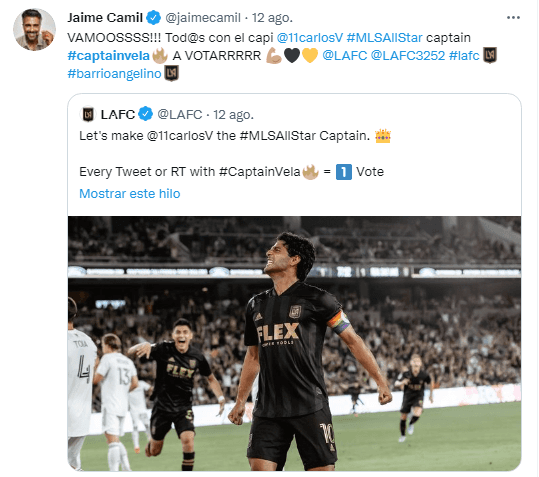
Task: Click Jaime Camil's profile avatar
Action: (x=34, y=30)
